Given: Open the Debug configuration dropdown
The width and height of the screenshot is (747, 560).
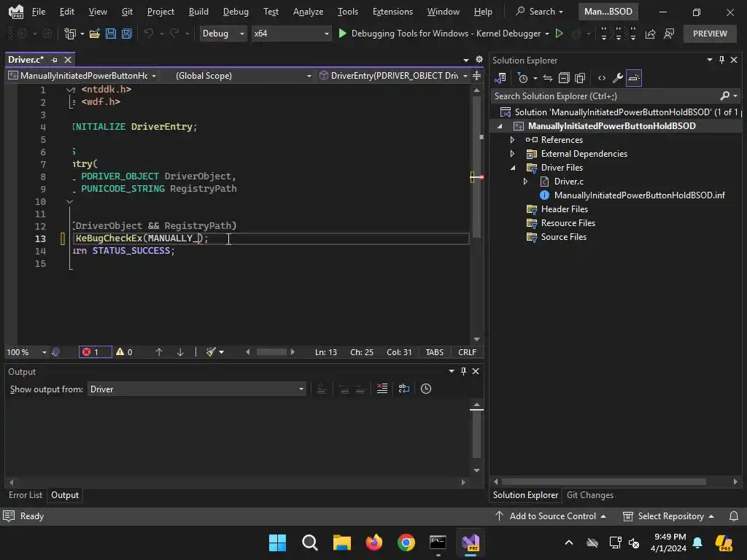Looking at the screenshot, I should [223, 34].
